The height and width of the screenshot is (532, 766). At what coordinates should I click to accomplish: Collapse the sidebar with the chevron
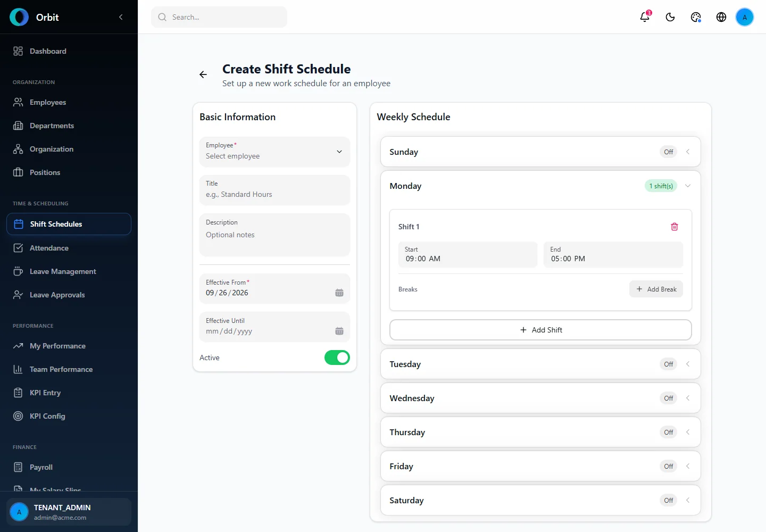coord(121,17)
